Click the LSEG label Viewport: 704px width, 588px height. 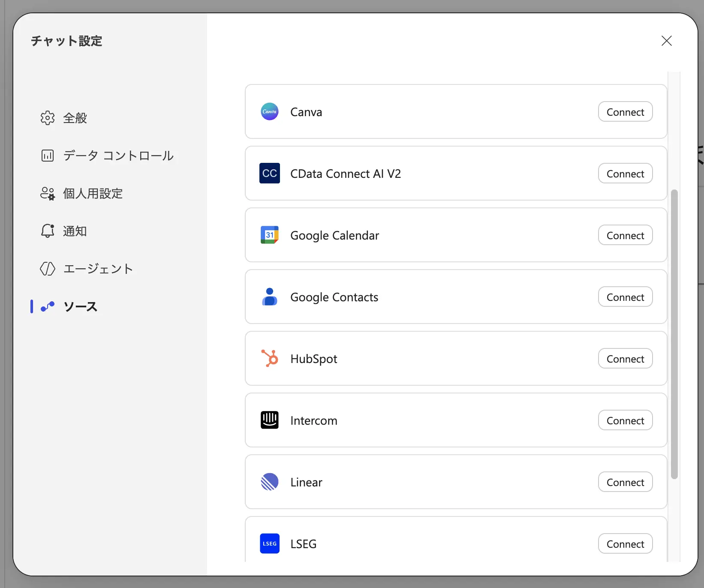(303, 544)
